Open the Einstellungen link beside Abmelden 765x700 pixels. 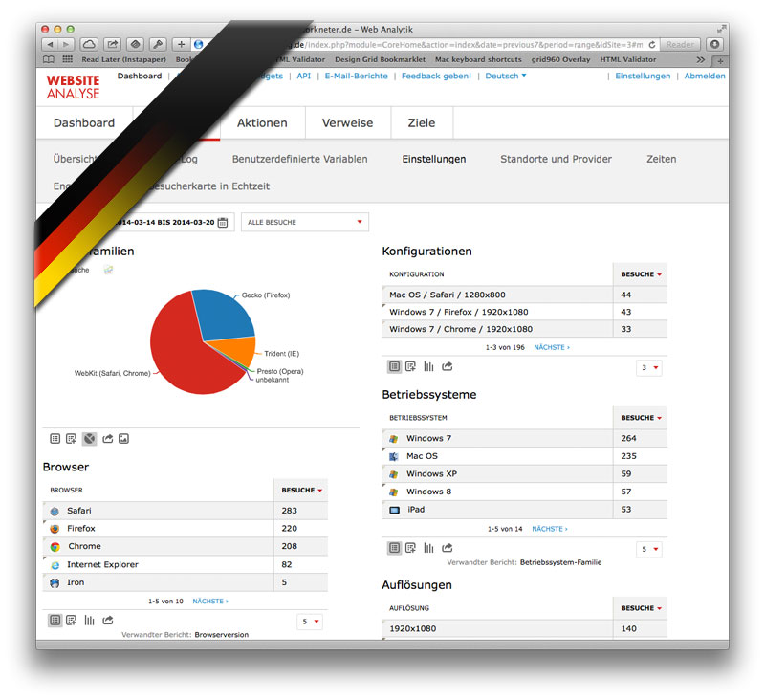point(643,76)
